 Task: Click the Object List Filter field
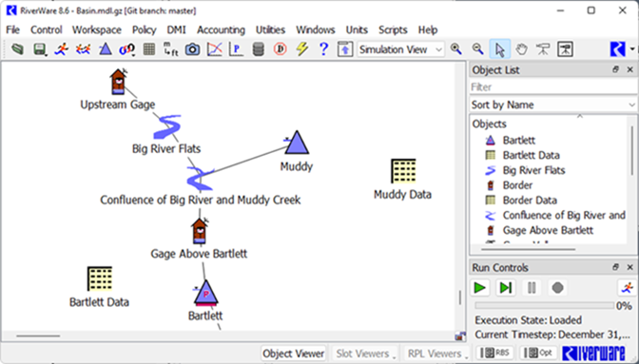[x=552, y=87]
